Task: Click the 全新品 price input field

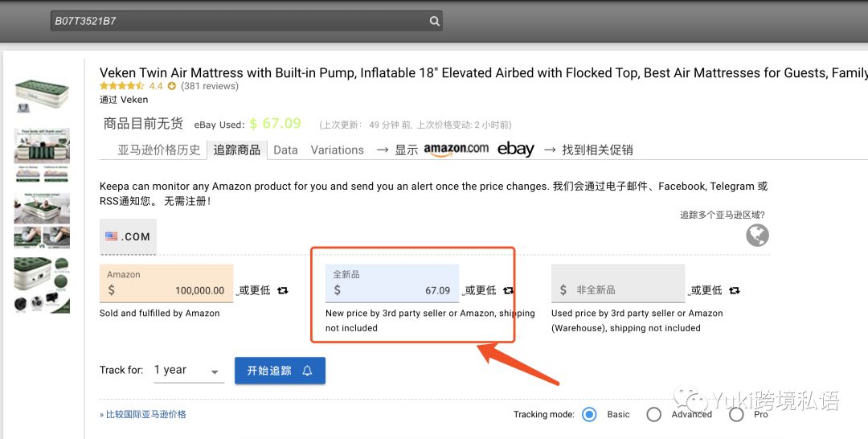Action: (x=392, y=290)
